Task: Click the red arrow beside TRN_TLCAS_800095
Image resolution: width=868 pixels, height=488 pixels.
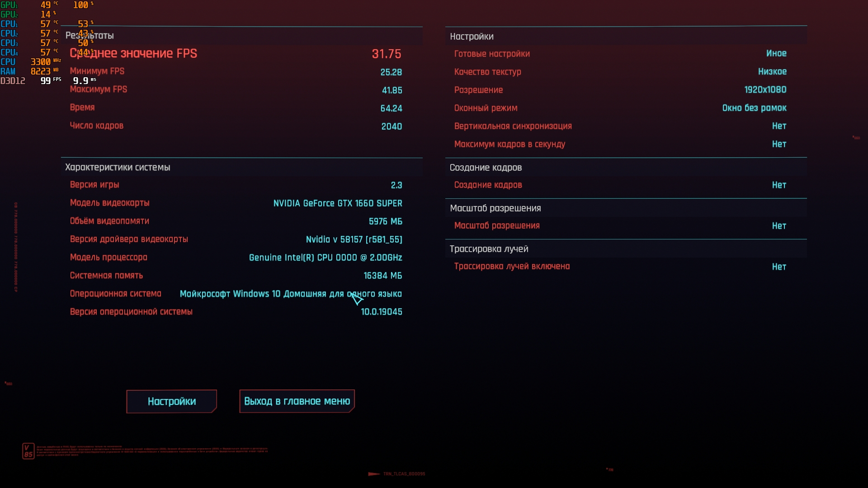Action: tap(374, 474)
